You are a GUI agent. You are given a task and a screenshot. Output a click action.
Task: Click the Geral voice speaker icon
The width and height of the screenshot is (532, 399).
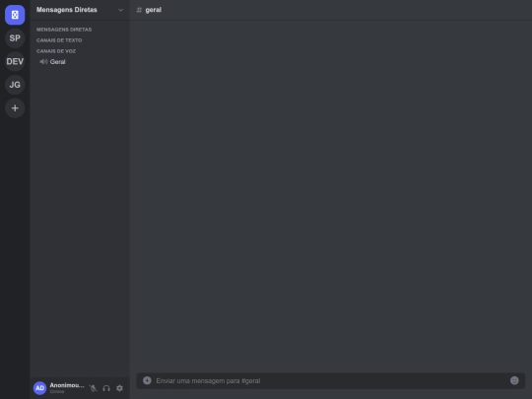click(43, 62)
